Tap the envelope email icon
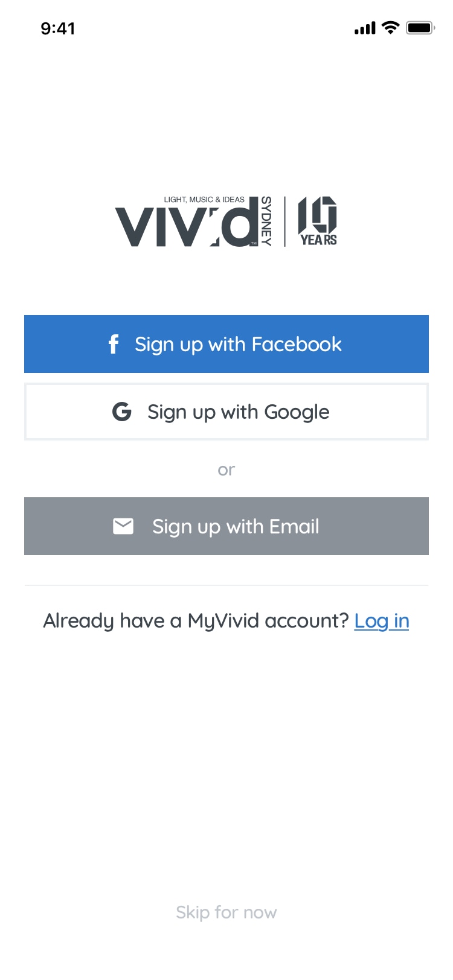Image resolution: width=453 pixels, height=980 pixels. [123, 526]
